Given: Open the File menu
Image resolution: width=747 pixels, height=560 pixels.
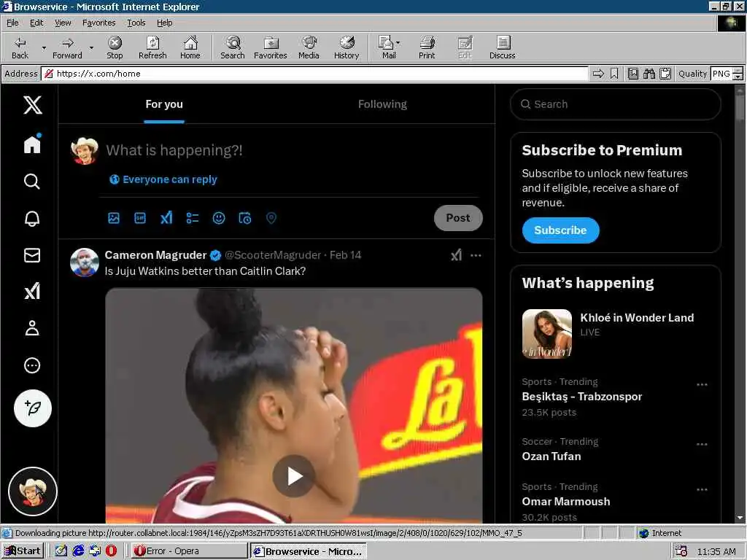Looking at the screenshot, I should pos(12,23).
